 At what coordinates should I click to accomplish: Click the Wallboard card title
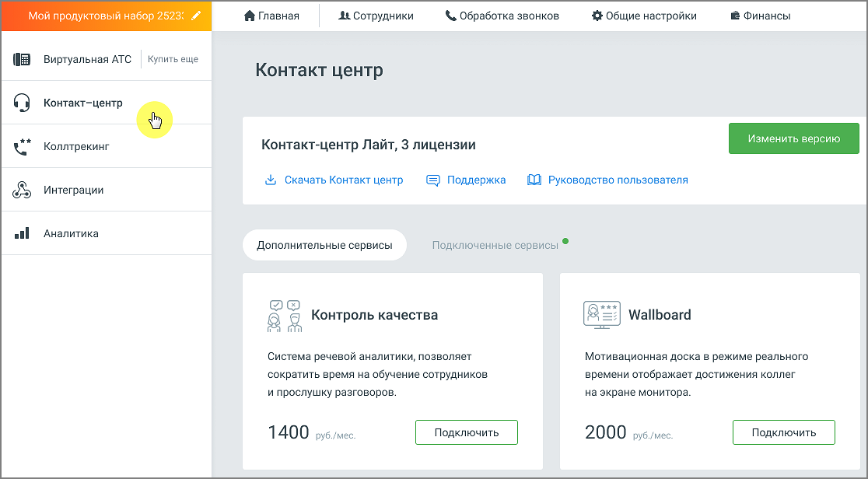(660, 315)
